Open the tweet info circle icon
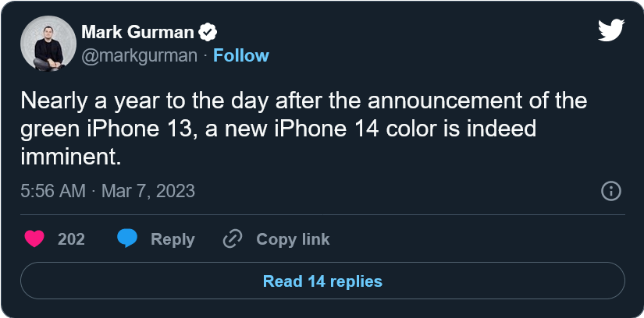 tap(611, 191)
